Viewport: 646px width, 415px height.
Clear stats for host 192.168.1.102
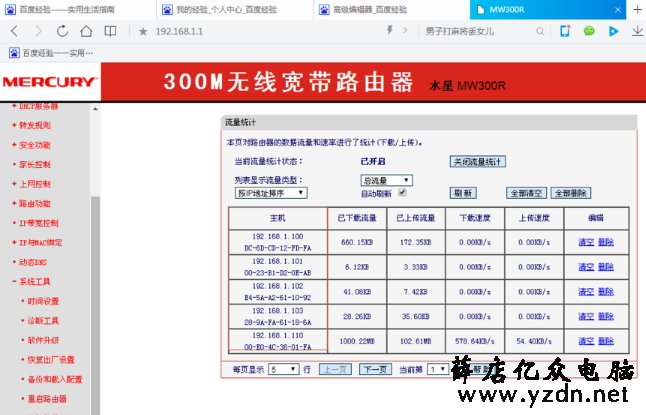(x=586, y=292)
